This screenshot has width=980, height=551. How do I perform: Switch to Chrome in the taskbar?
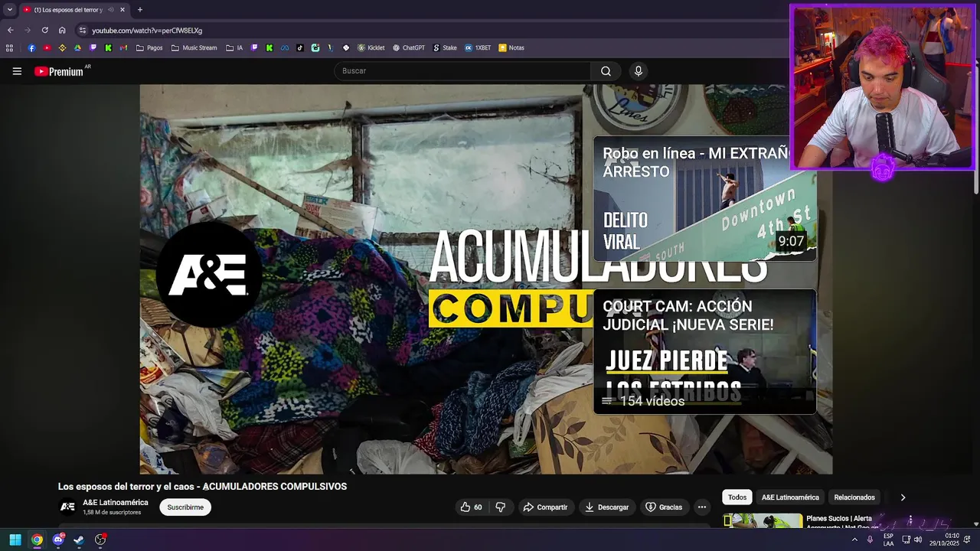pos(37,540)
